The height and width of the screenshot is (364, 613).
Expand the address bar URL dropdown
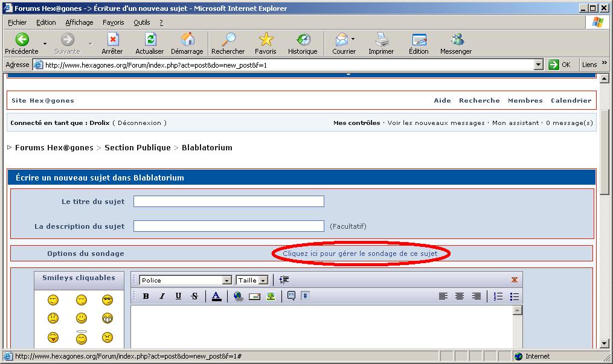539,65
